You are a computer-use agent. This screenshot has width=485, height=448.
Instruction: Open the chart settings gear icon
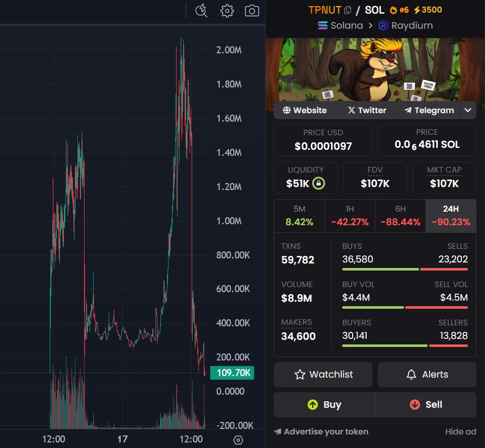(227, 11)
